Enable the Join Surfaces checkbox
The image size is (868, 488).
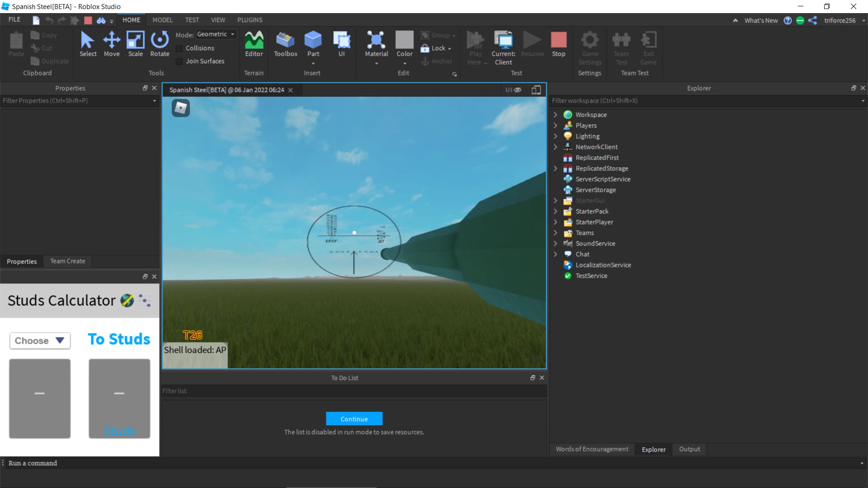pyautogui.click(x=179, y=61)
